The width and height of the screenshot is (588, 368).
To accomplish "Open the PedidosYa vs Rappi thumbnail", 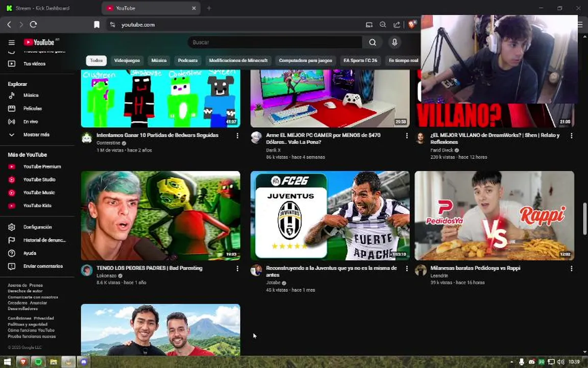I will [494, 216].
